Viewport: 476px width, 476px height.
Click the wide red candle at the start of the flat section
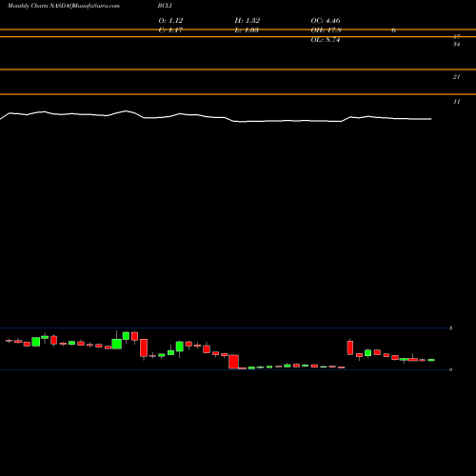(x=233, y=362)
